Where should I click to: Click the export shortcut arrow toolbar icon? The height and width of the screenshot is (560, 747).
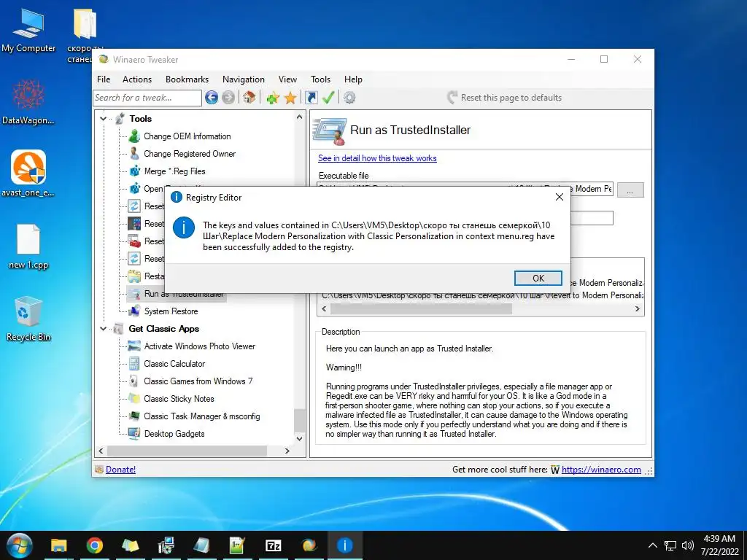tap(311, 98)
